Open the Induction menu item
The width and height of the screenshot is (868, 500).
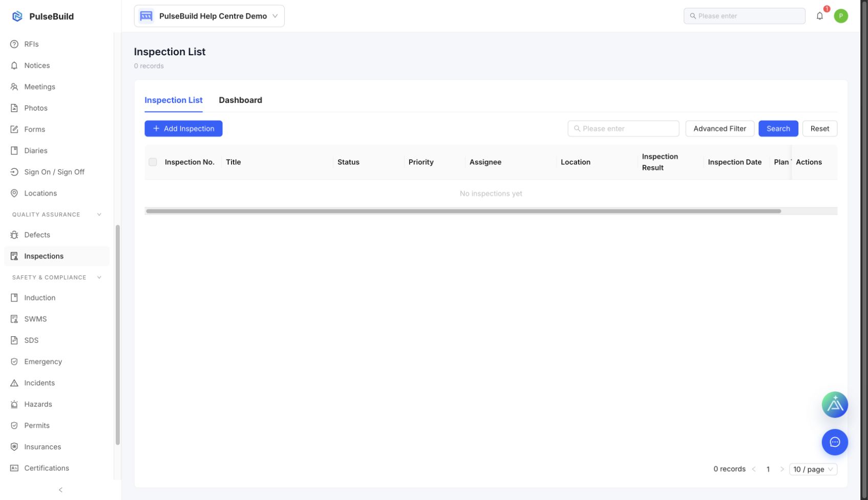pyautogui.click(x=57, y=298)
